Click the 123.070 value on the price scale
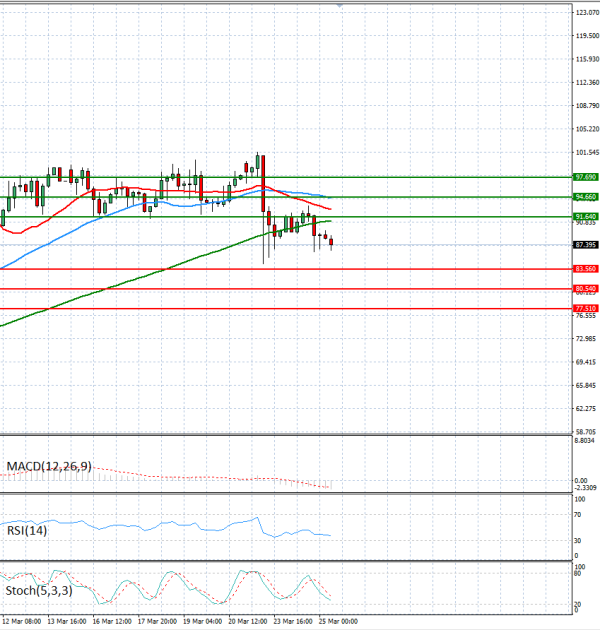Image resolution: width=600 pixels, height=630 pixels. (x=586, y=13)
